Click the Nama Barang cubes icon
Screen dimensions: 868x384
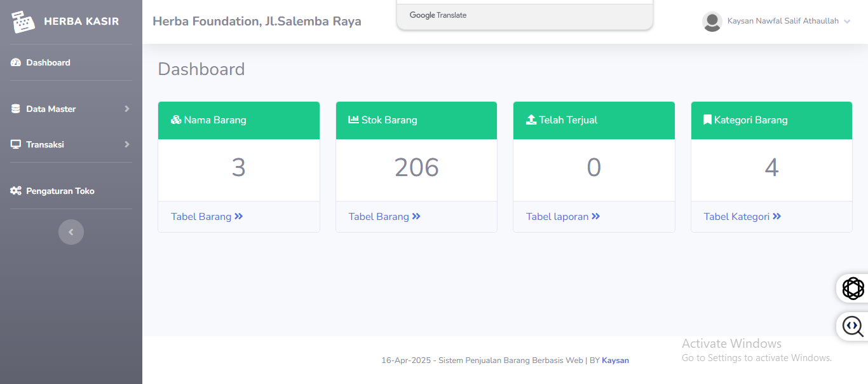pos(176,120)
